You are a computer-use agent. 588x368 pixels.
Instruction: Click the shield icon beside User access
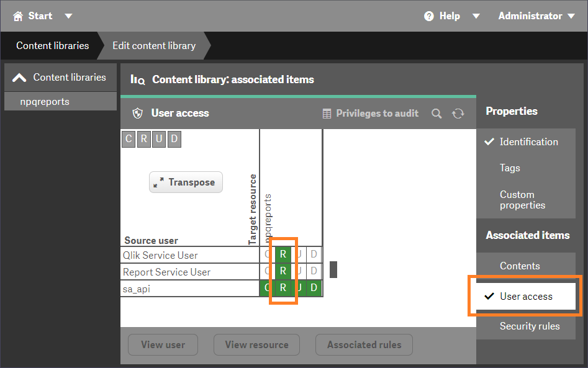138,113
